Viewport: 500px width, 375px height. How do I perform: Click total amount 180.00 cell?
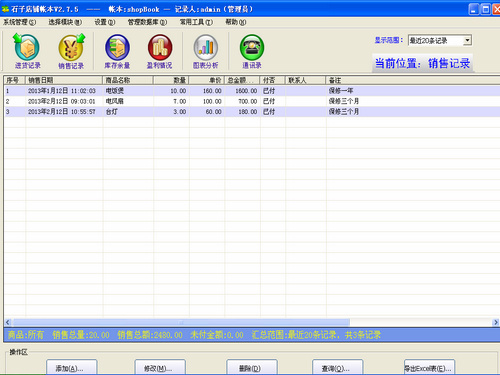click(x=248, y=112)
